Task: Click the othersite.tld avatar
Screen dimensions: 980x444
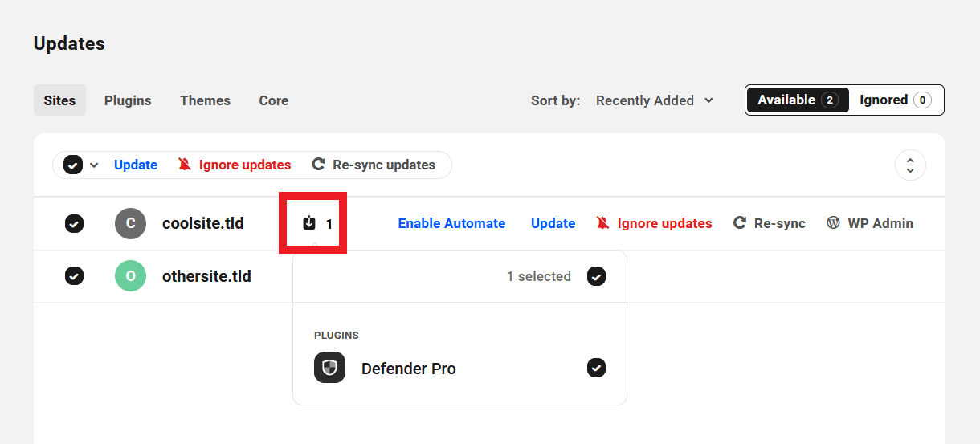Action: [130, 276]
